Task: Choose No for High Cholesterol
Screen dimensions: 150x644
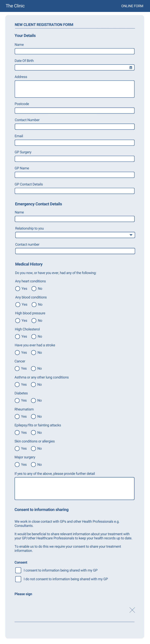Action: coord(34,337)
